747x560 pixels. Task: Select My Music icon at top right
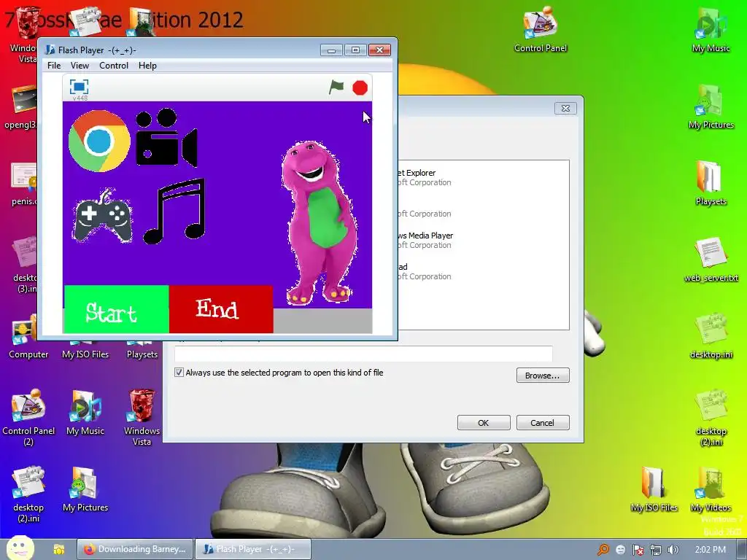click(x=711, y=29)
